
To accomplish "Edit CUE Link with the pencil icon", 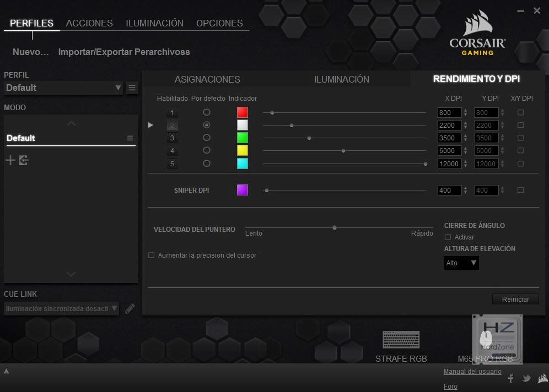I will (130, 308).
